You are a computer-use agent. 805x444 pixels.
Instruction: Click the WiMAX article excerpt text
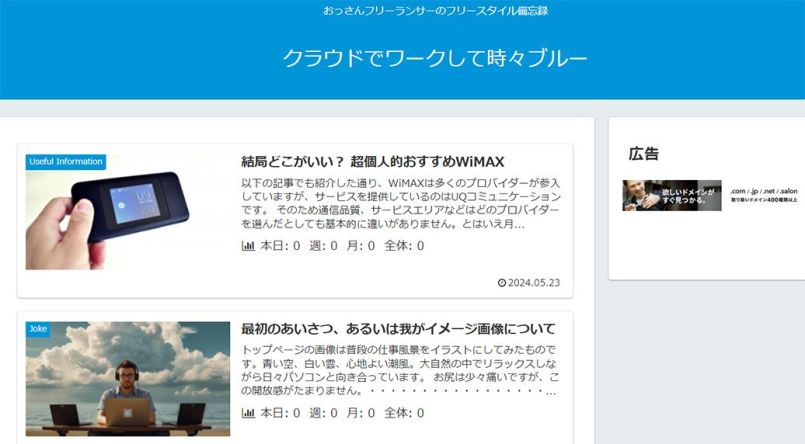click(401, 203)
